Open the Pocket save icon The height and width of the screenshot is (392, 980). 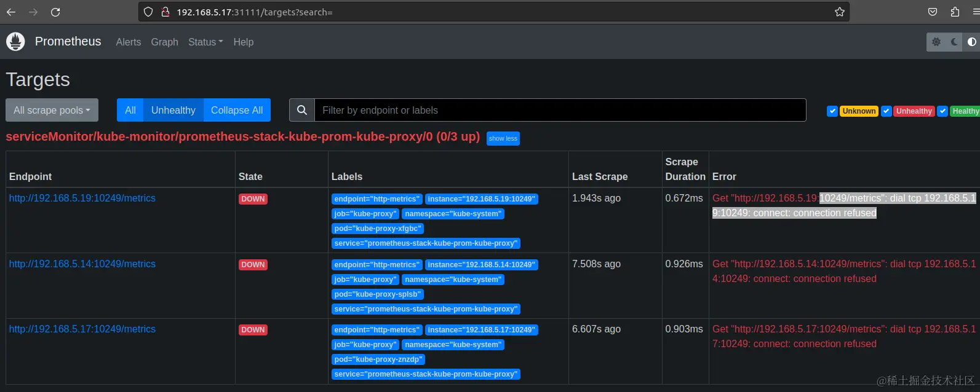pos(933,12)
